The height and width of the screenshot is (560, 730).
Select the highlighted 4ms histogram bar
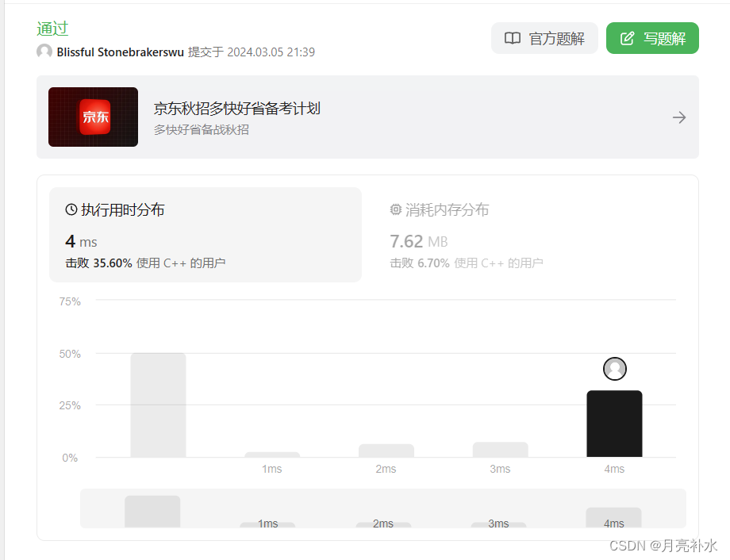click(614, 423)
